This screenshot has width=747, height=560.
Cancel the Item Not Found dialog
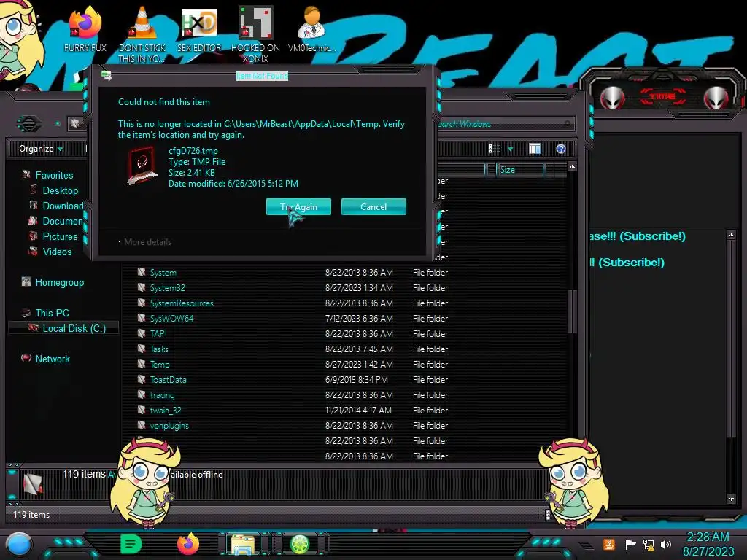tap(373, 206)
